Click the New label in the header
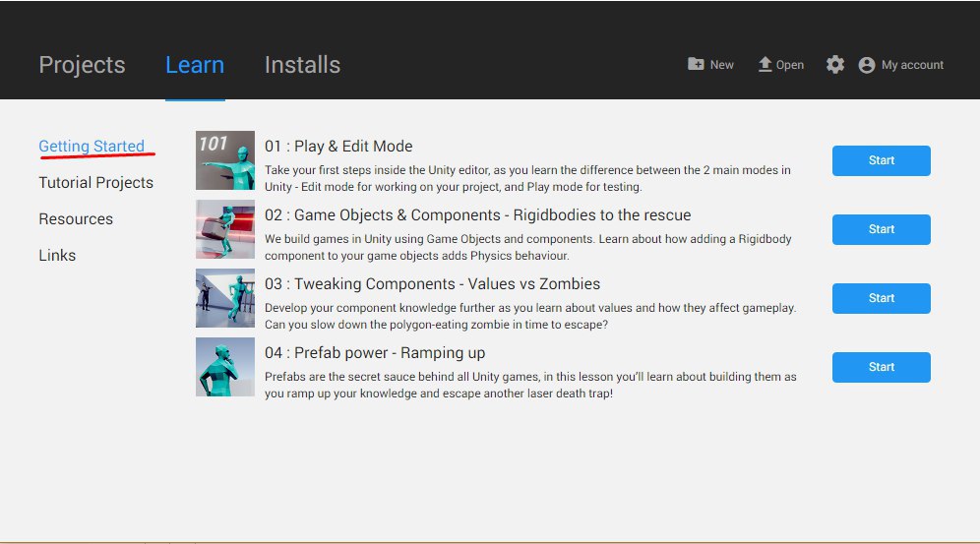This screenshot has width=980, height=544. 722,65
